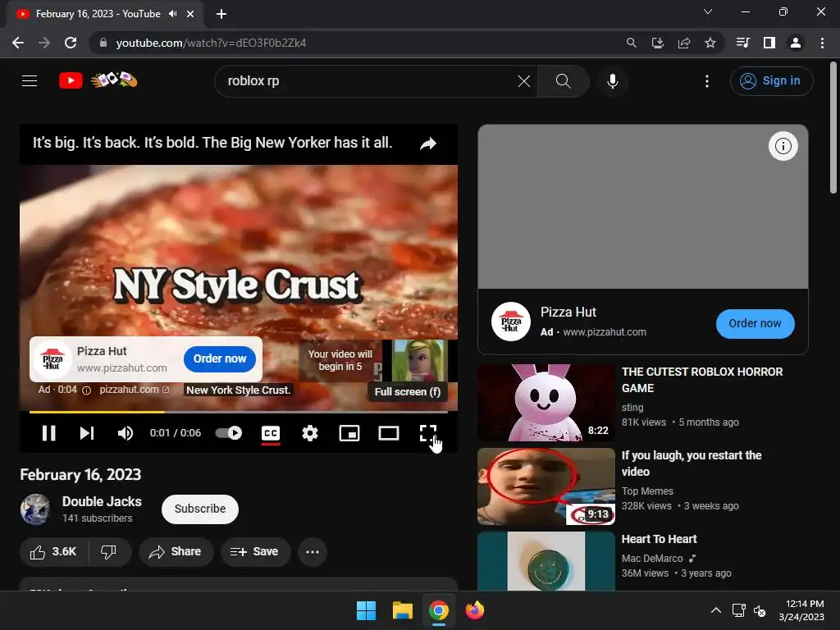Enter full screen mode
The image size is (840, 630).
[x=428, y=433]
